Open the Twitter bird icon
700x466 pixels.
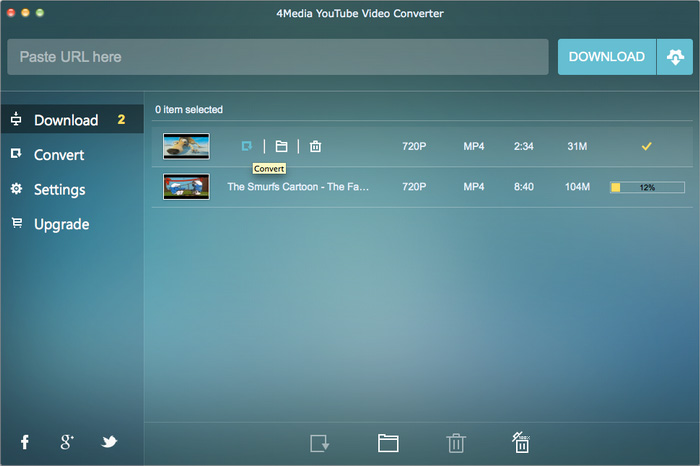109,441
